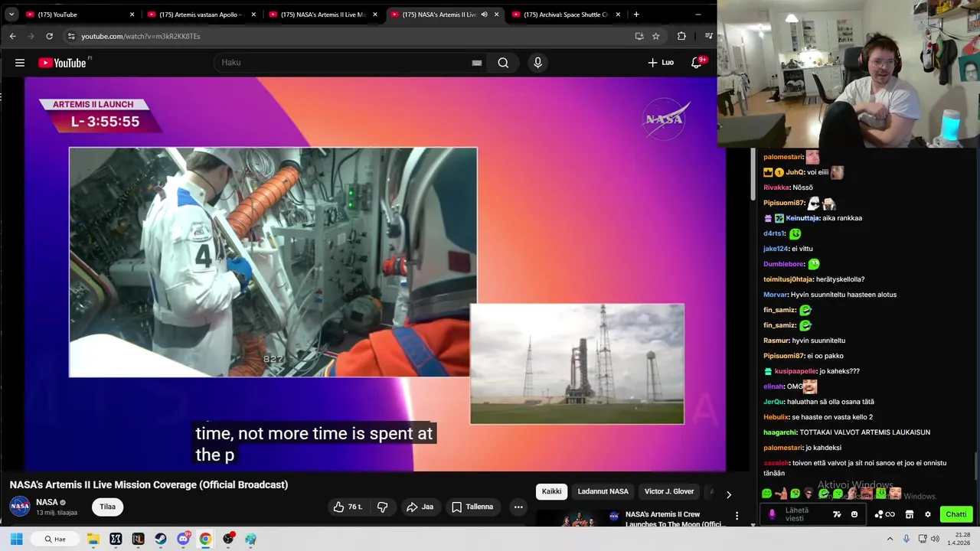Click the install app icon in address bar

point(639,36)
